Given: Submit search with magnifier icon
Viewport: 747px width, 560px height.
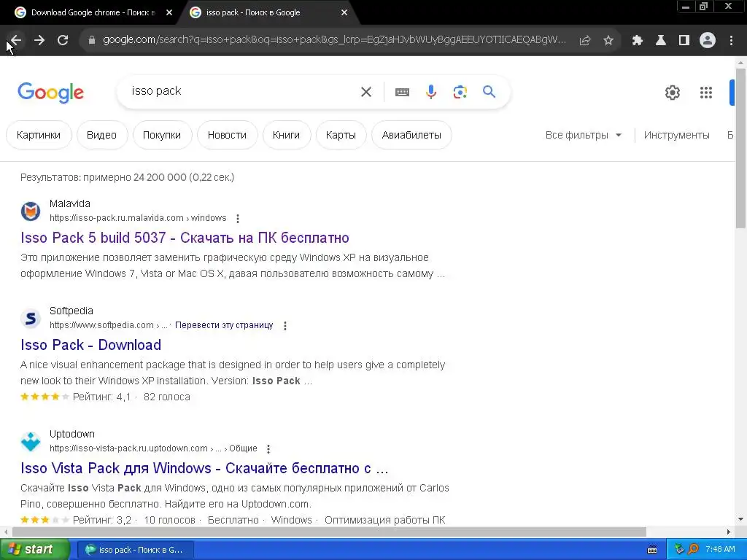Looking at the screenshot, I should (489, 91).
